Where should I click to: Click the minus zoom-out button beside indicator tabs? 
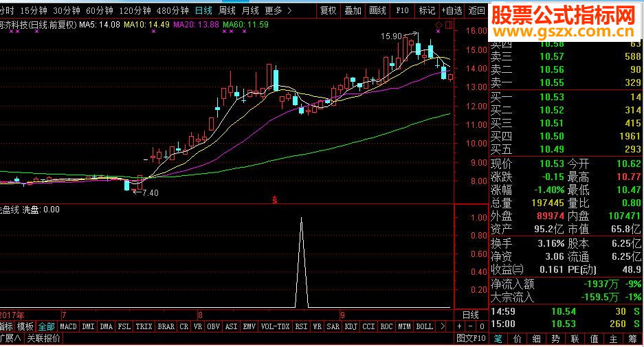pyautogui.click(x=471, y=327)
